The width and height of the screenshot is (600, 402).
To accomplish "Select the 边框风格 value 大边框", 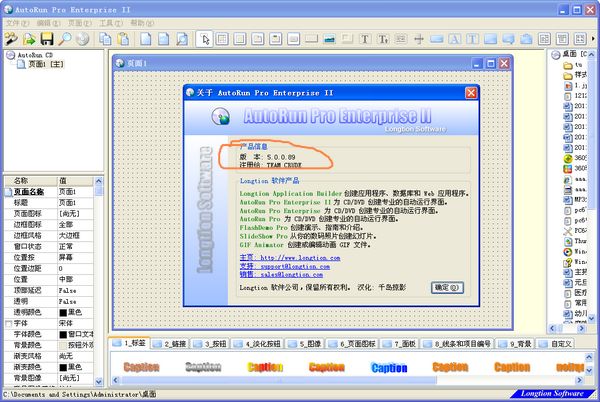I will 69,236.
